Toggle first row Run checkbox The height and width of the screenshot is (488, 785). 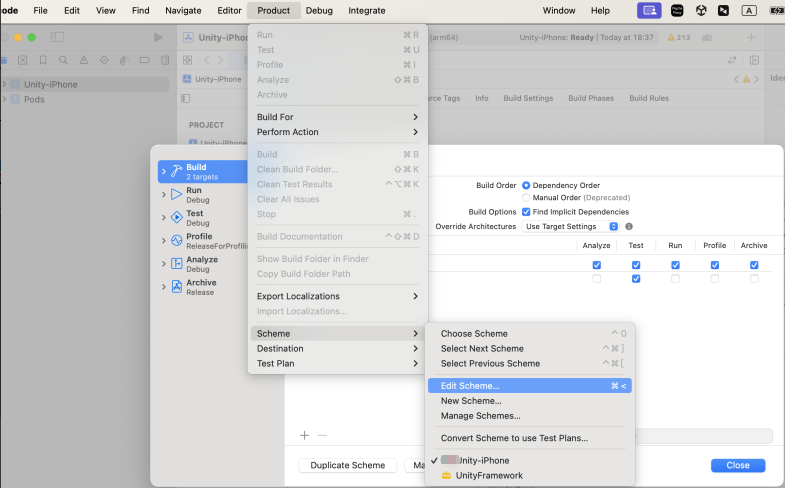(x=675, y=265)
